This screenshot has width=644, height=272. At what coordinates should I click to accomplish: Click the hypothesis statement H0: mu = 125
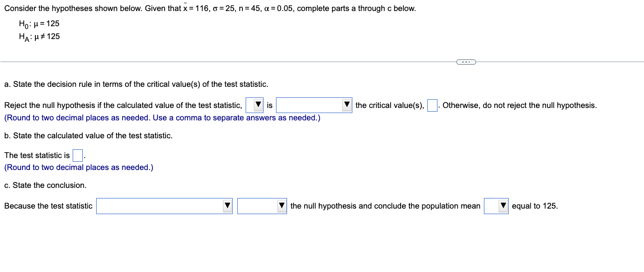(39, 23)
